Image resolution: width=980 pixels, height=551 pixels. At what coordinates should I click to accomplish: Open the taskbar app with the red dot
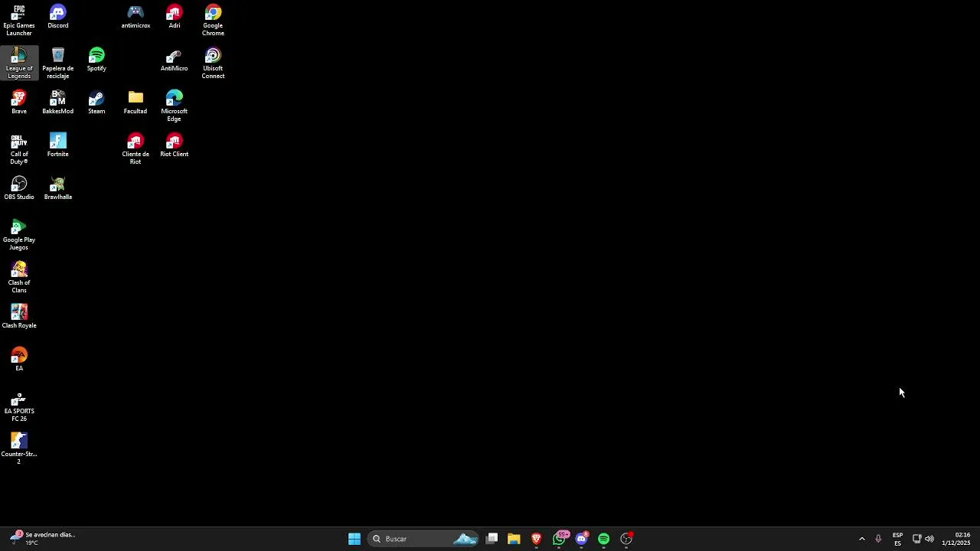(x=626, y=539)
